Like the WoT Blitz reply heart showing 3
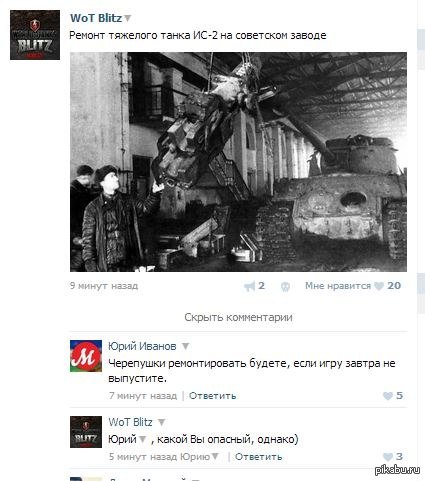 tap(388, 457)
